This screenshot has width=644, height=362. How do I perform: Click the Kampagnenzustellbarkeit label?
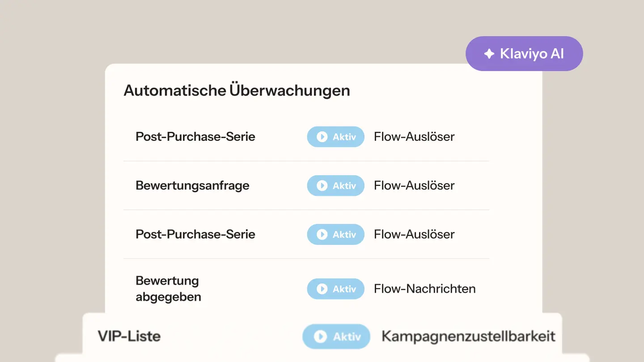pyautogui.click(x=468, y=337)
